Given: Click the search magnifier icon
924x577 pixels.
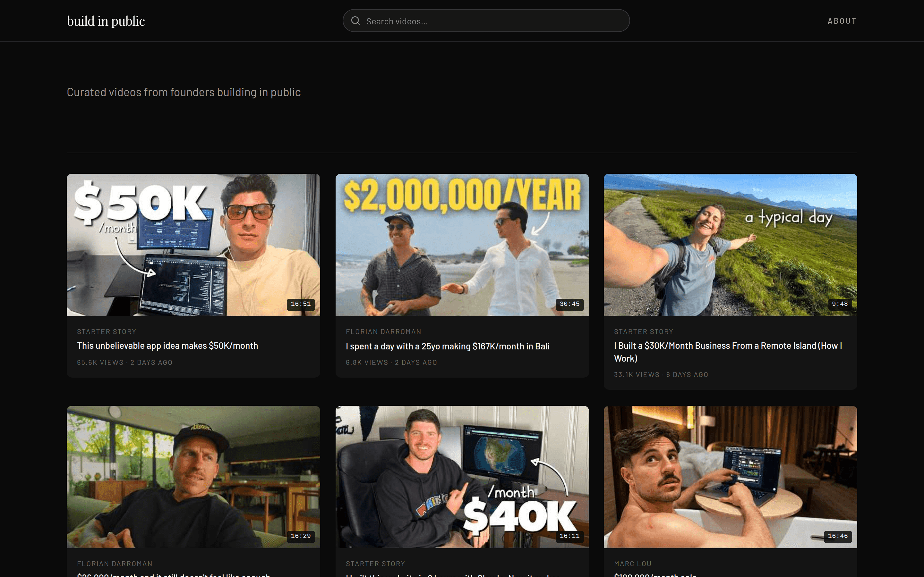Looking at the screenshot, I should point(355,21).
